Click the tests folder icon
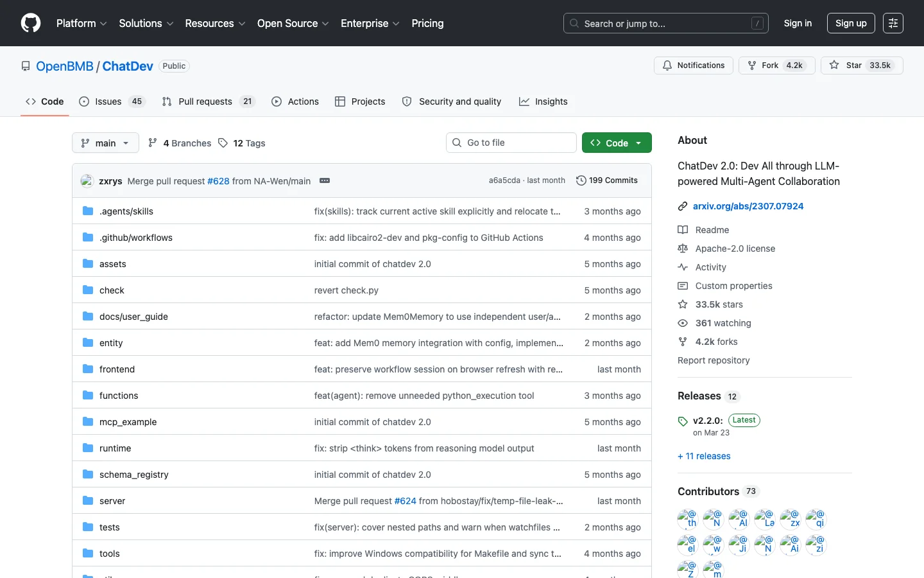Image resolution: width=924 pixels, height=578 pixels. point(88,527)
